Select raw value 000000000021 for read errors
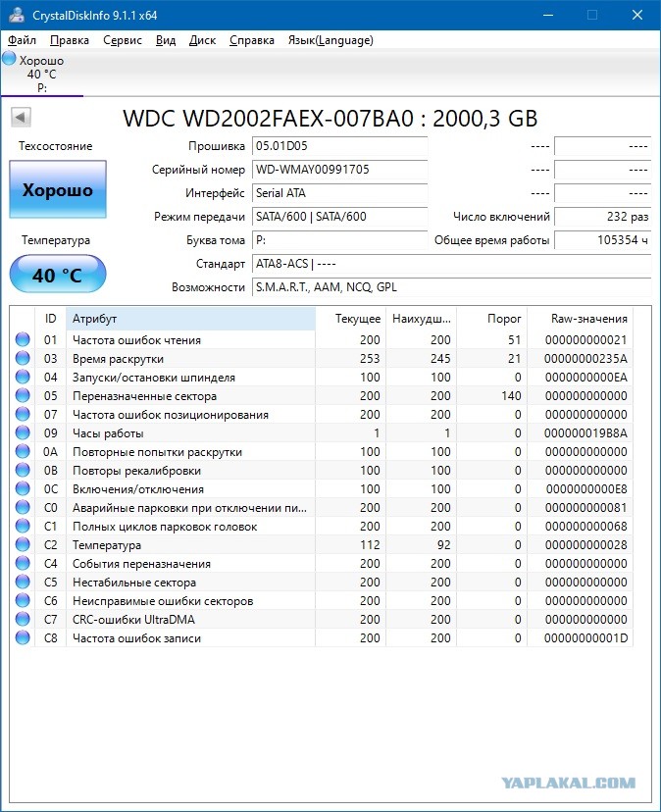The height and width of the screenshot is (812, 661). [x=585, y=339]
